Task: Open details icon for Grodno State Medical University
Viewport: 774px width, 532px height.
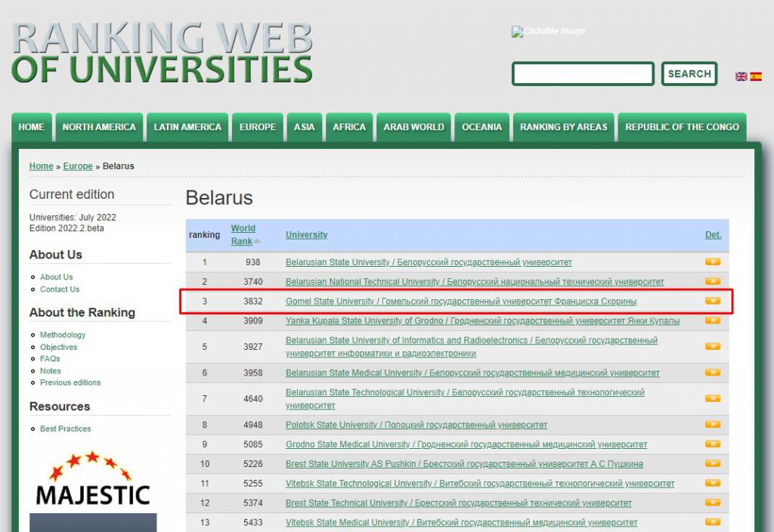Action: coord(712,444)
